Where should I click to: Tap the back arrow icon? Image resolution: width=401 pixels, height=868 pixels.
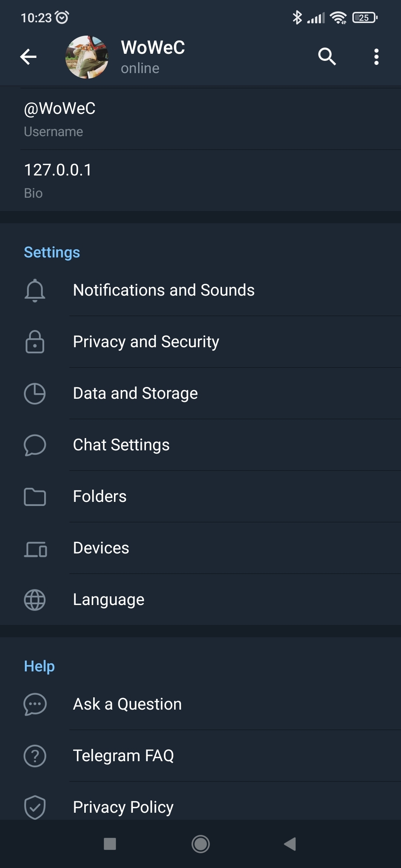click(x=28, y=57)
